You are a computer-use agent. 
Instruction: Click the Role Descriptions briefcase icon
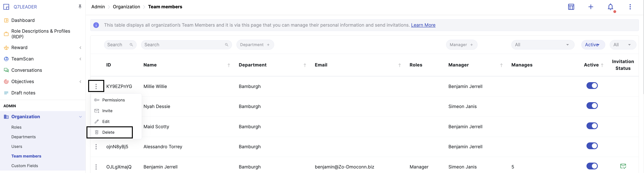[6, 34]
